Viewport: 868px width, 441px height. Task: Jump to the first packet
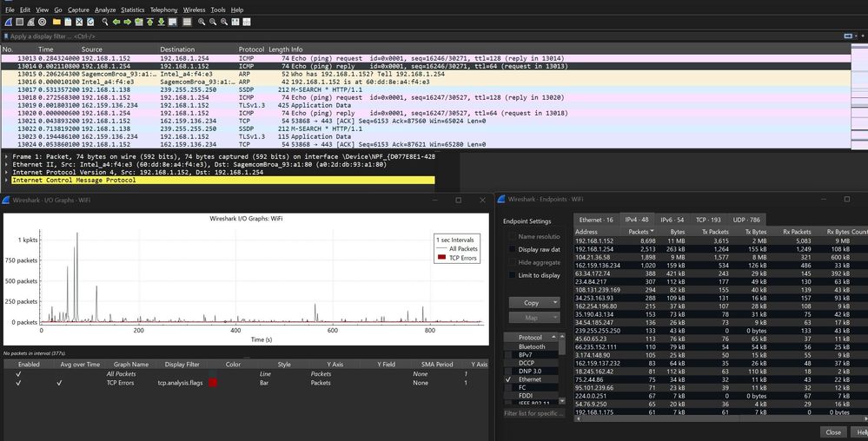pos(149,22)
